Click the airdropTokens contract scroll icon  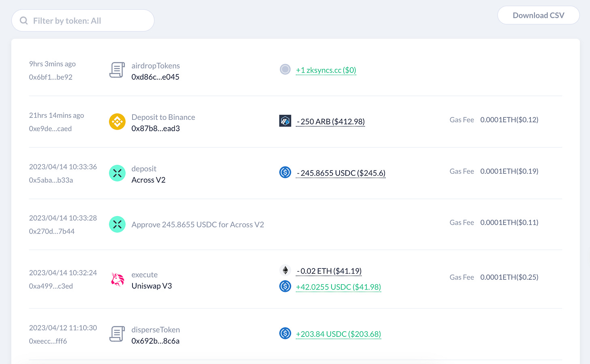[117, 70]
